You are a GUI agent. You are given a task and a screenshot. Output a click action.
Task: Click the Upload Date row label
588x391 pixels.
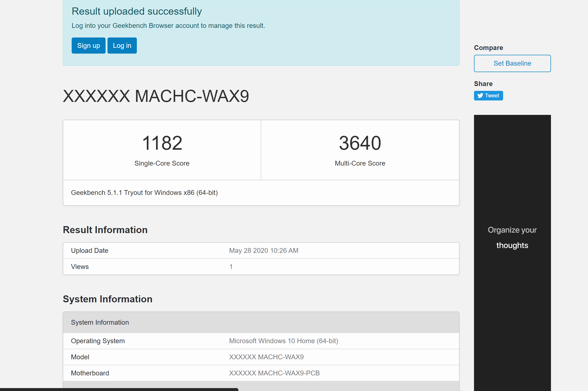pyautogui.click(x=89, y=250)
